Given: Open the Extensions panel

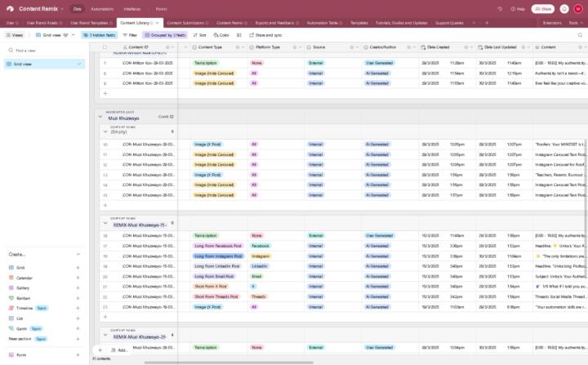Looking at the screenshot, I should pos(552,23).
